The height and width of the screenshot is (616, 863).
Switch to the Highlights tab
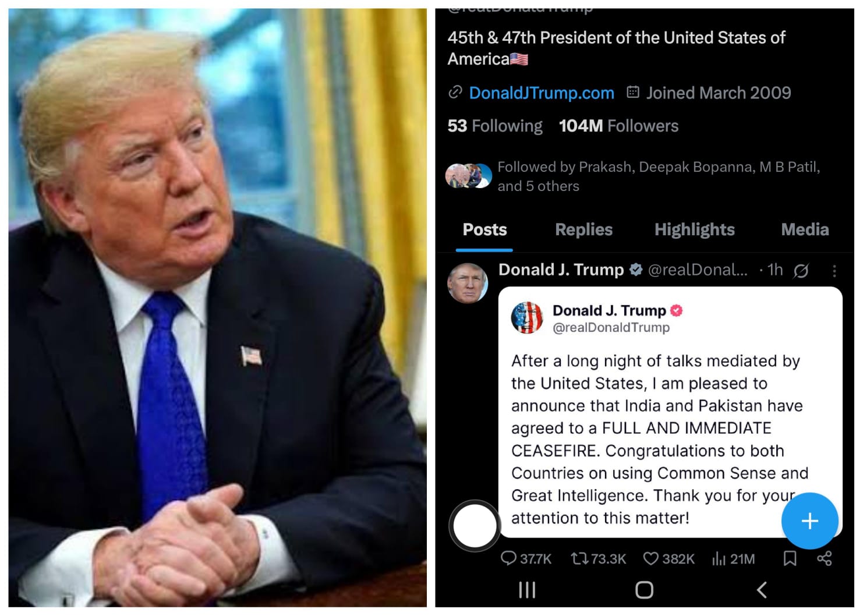pos(695,229)
